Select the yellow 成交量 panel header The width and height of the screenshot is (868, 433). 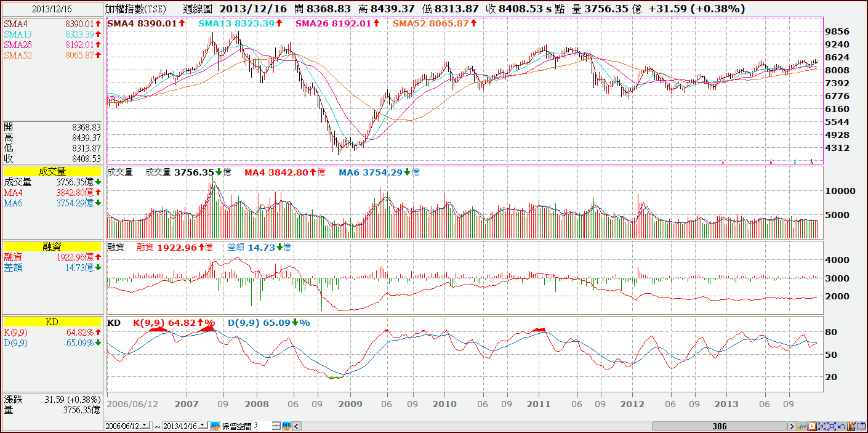tap(52, 172)
